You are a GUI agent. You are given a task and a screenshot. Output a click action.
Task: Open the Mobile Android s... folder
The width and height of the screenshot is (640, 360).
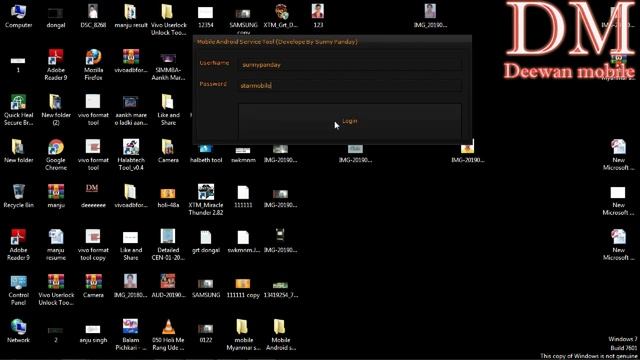281,335
